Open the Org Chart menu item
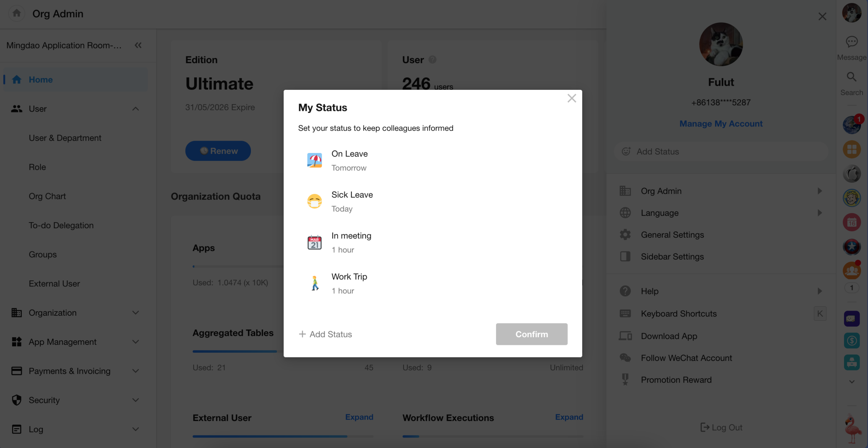The image size is (868, 448). 47,196
